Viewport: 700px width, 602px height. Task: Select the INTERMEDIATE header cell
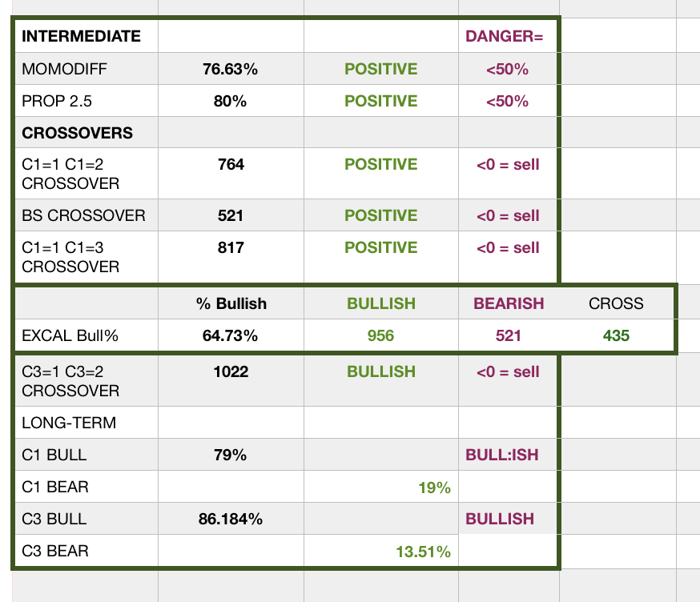(81, 36)
